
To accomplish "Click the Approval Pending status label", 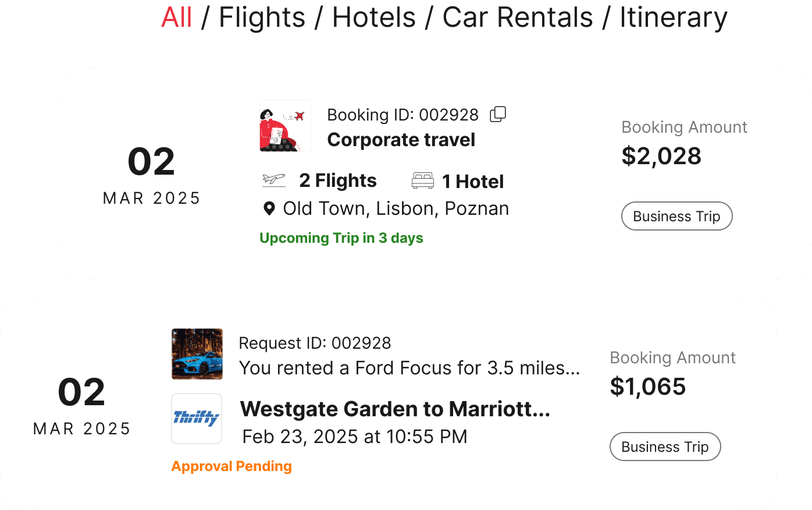I will click(x=232, y=466).
